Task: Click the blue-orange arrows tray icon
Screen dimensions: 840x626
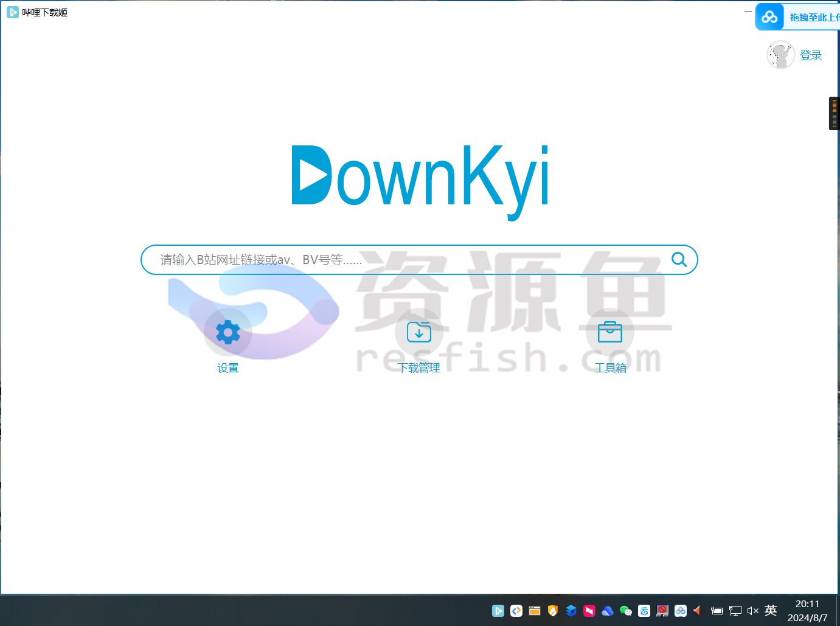Action: point(516,611)
